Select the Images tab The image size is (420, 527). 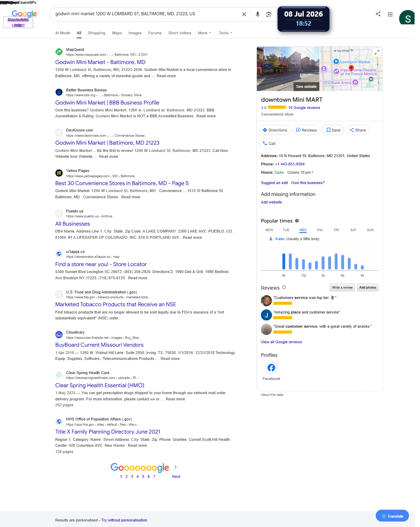click(x=135, y=33)
